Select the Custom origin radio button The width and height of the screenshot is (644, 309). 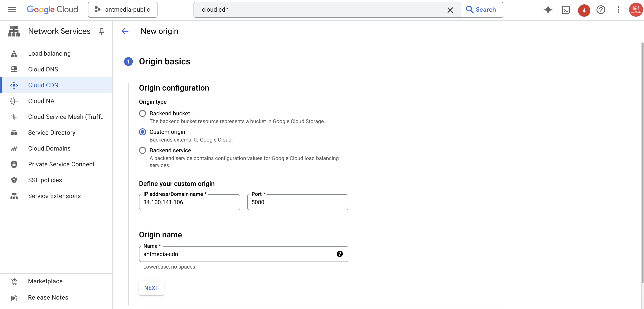(143, 132)
